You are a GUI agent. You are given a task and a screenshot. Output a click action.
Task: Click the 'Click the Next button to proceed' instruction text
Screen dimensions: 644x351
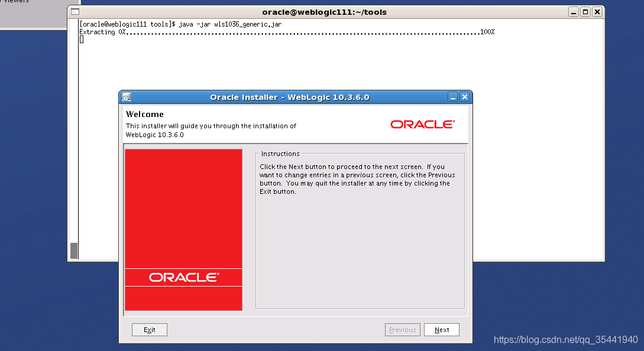pos(357,179)
